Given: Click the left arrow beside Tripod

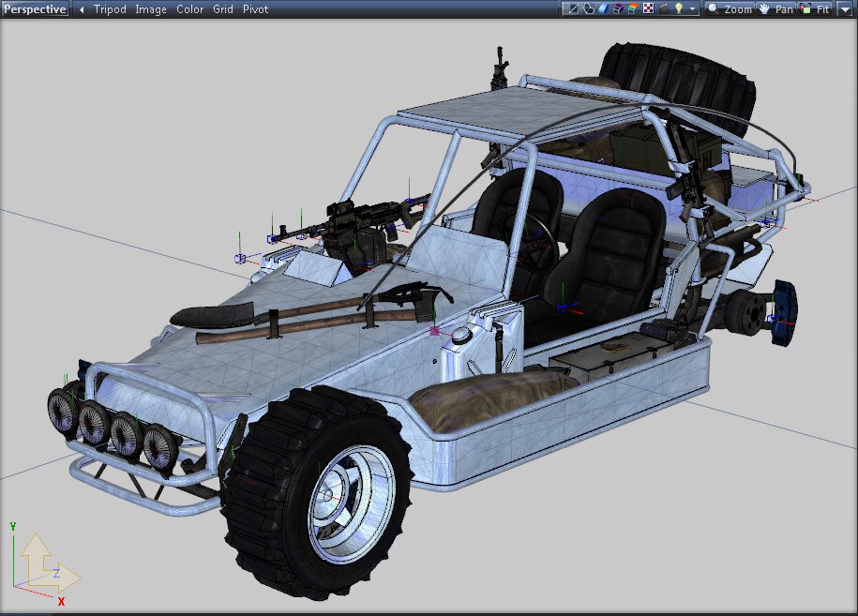Looking at the screenshot, I should click(x=82, y=9).
